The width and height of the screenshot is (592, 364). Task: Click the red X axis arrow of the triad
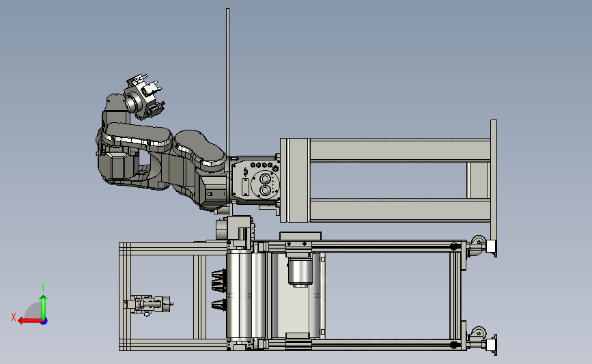tap(29, 321)
